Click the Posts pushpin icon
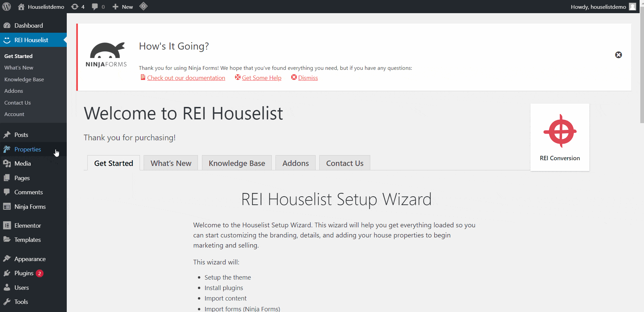The image size is (644, 312). pos(7,135)
